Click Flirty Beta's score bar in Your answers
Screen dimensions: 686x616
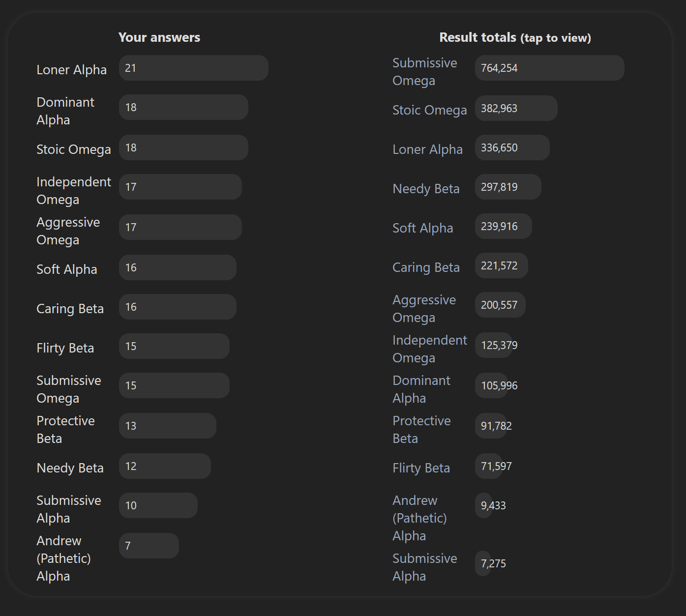pos(174,346)
